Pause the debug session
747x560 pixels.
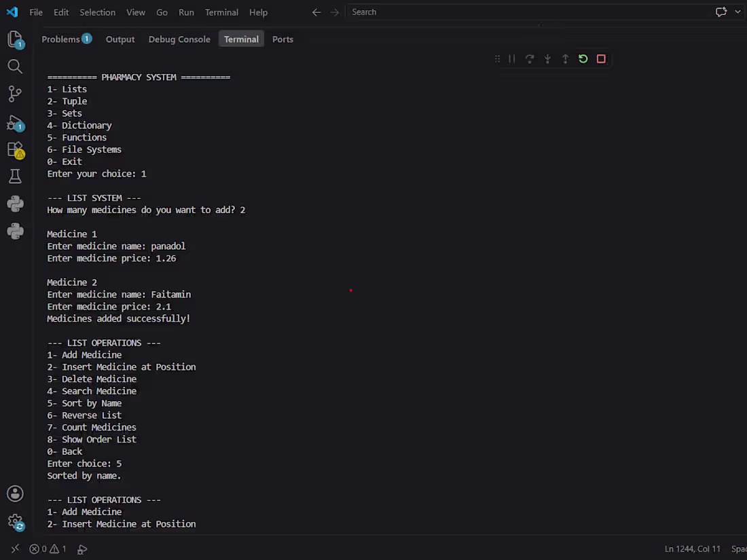tap(511, 58)
